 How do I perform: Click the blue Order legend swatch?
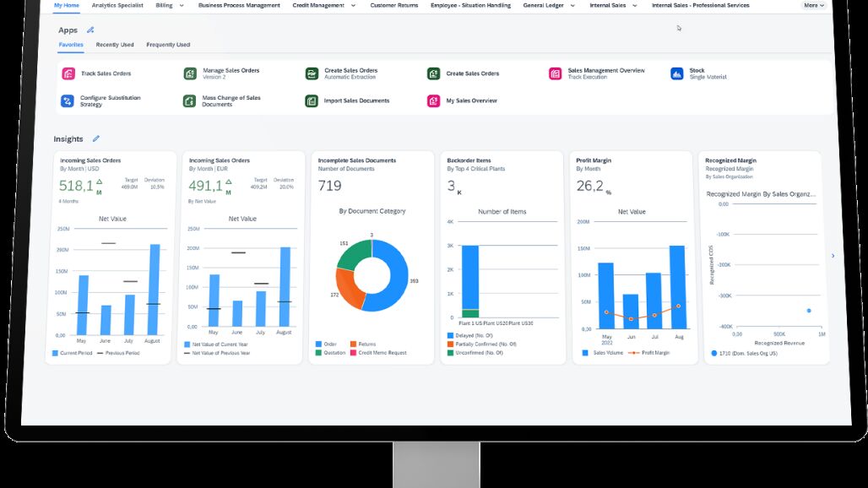tap(318, 344)
